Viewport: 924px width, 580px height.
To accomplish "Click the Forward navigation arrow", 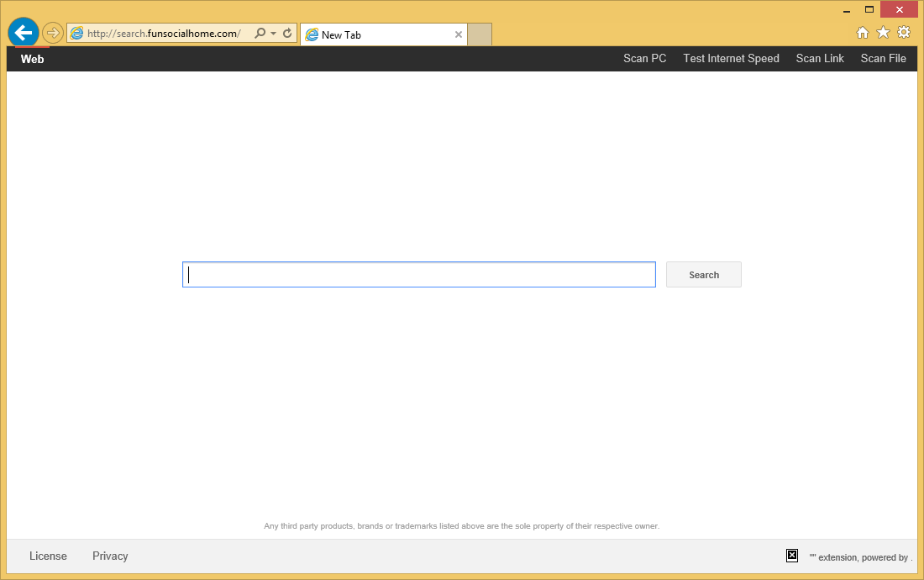I will 53,33.
